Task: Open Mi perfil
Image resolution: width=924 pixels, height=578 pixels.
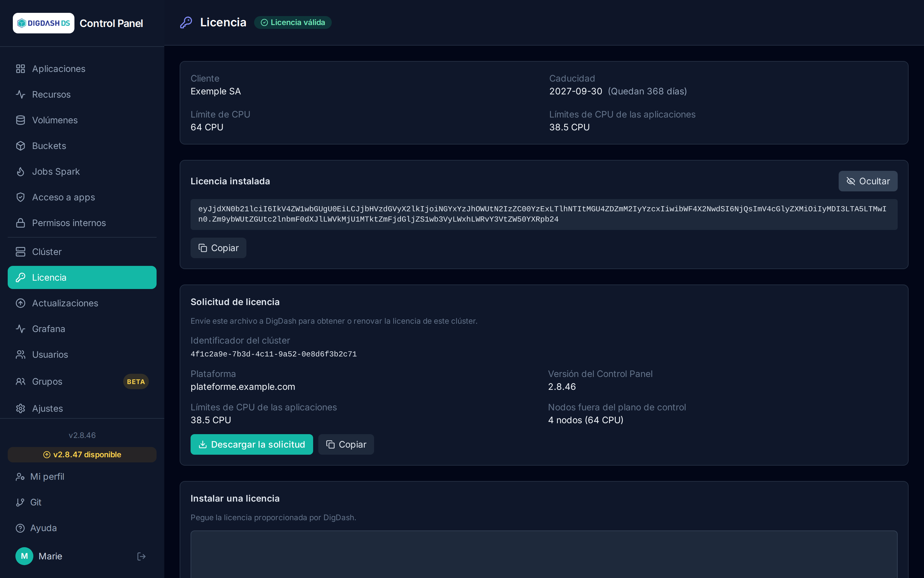Action: point(82,477)
